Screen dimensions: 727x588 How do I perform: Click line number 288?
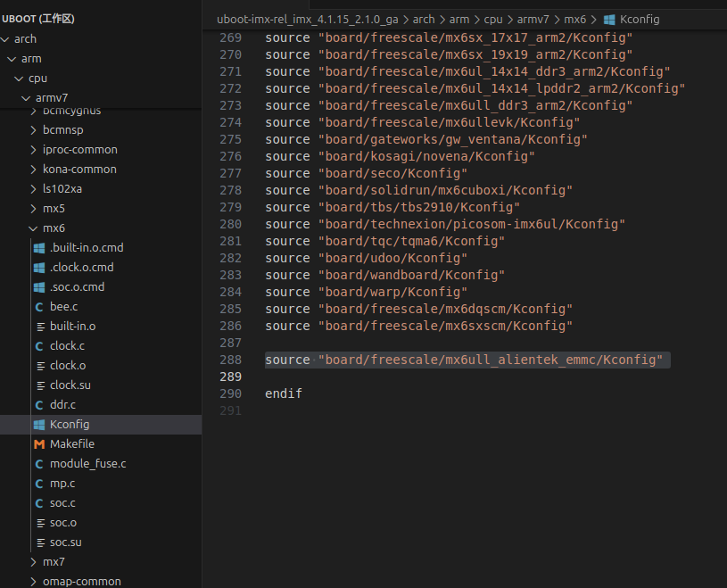(230, 360)
